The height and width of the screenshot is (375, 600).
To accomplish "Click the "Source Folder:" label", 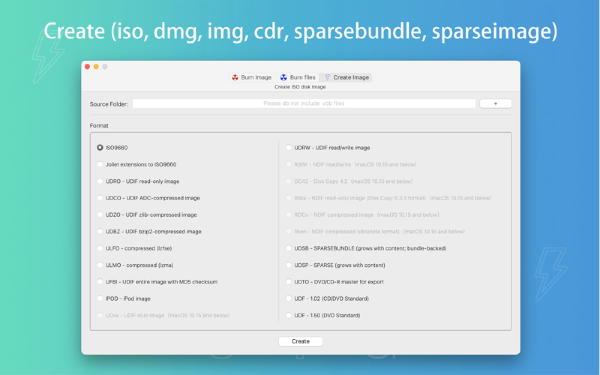I will coord(109,104).
